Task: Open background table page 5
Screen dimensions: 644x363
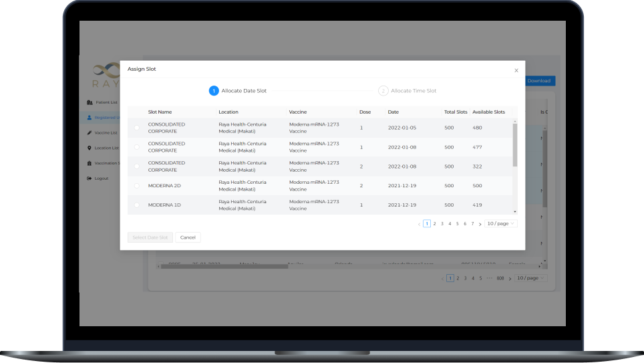Action: [480, 278]
